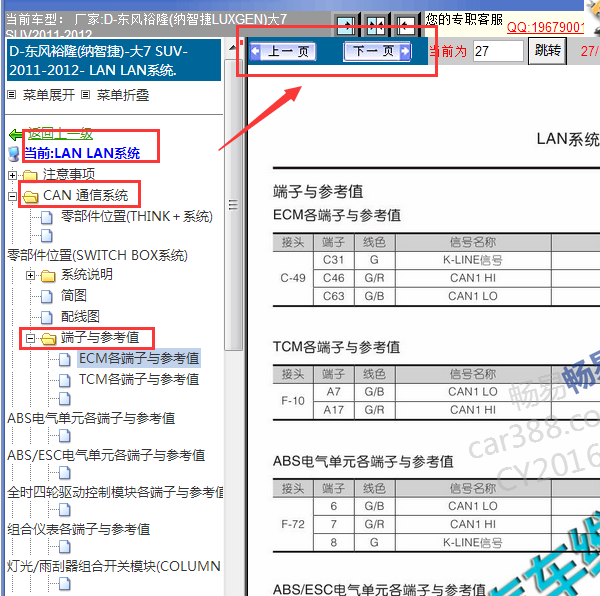The width and height of the screenshot is (600, 596).
Task: Open ABS/ESC电气单元各端子与参考值 in the tree
Action: [x=106, y=456]
